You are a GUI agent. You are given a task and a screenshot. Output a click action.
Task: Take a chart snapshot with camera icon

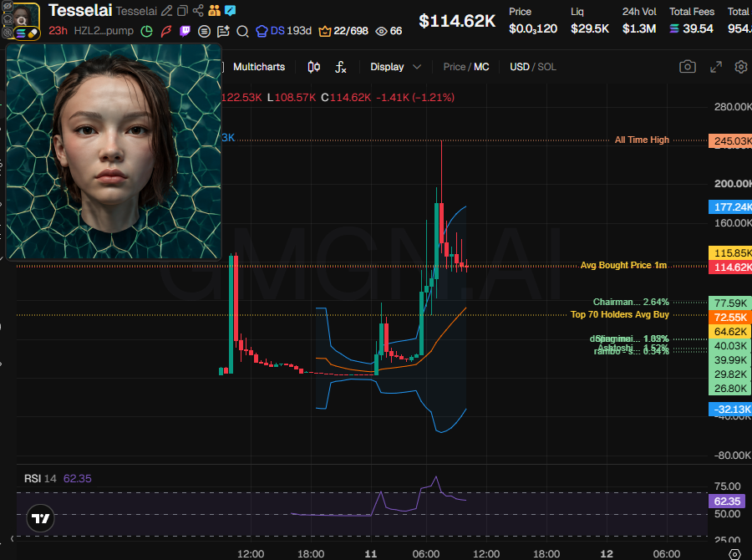(x=688, y=67)
